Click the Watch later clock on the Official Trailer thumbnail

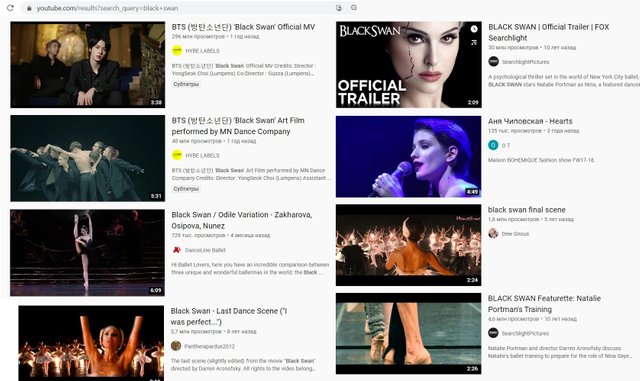474,29
